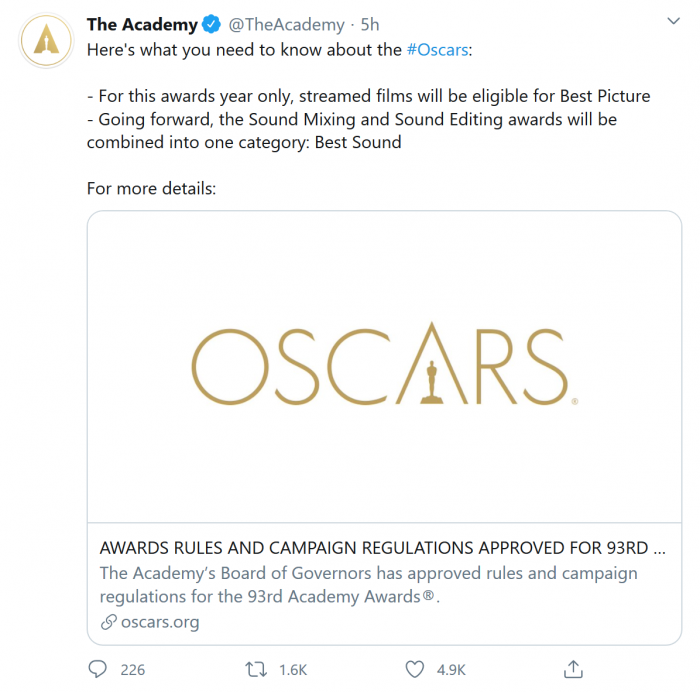Open The Academy display name
This screenshot has width=700, height=692.
[x=142, y=24]
